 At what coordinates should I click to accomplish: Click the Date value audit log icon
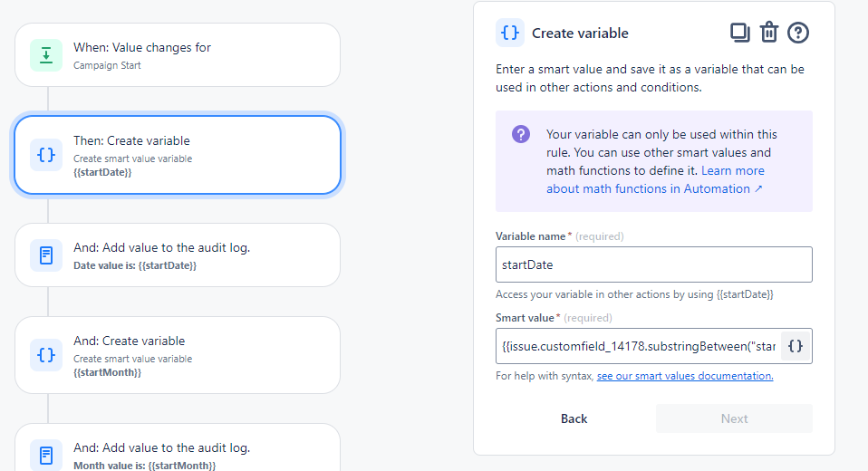pos(46,255)
